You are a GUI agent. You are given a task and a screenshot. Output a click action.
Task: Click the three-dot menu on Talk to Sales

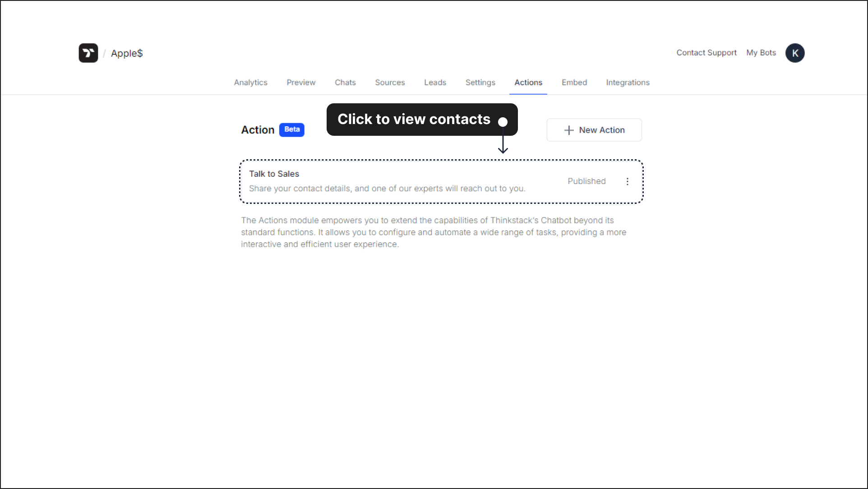coord(627,181)
